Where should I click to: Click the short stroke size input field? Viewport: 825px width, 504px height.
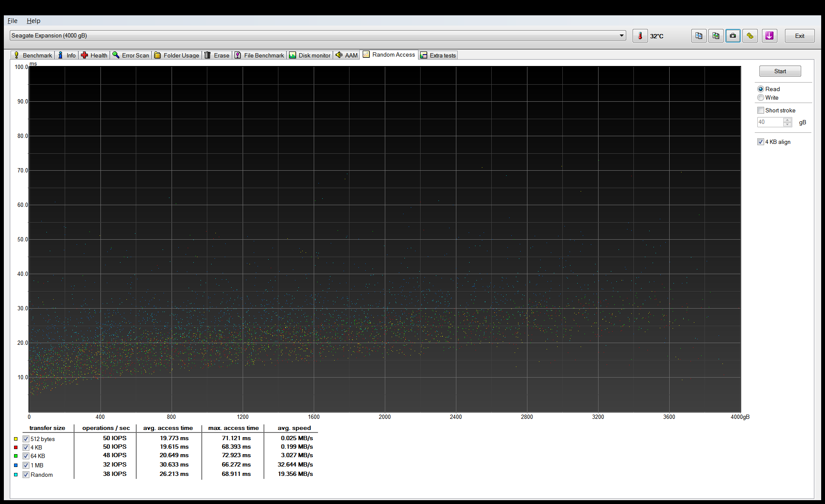point(770,122)
